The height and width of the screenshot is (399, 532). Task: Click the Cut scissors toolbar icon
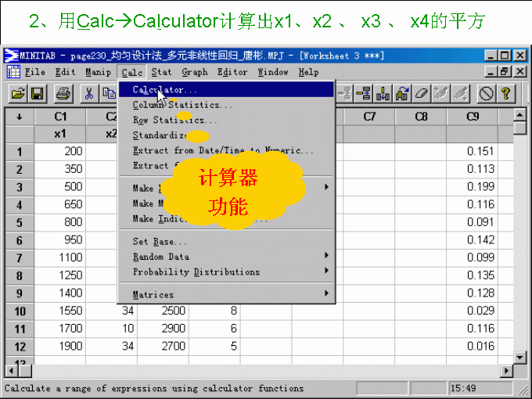pyautogui.click(x=89, y=94)
